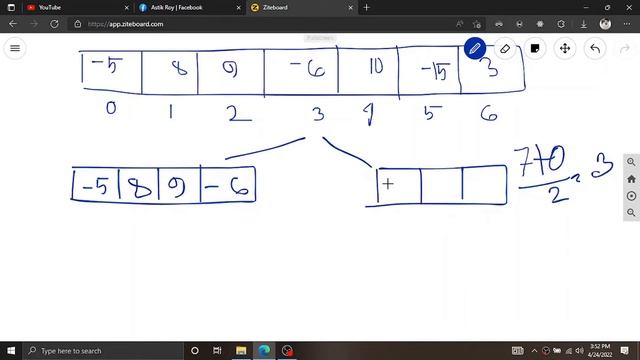The image size is (640, 360).
Task: Open Microsoft Edge from taskbar
Action: coord(264,351)
